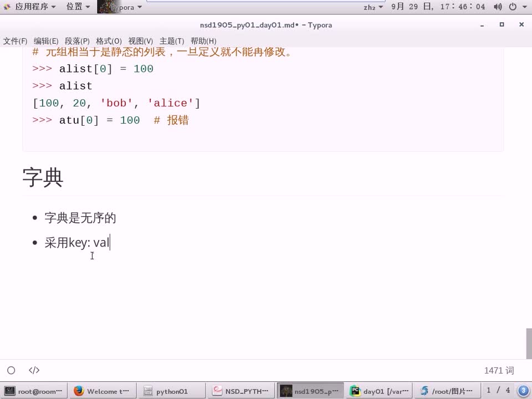Open the 文件(F) menu
Image resolution: width=532 pixels, height=399 pixels.
point(15,41)
